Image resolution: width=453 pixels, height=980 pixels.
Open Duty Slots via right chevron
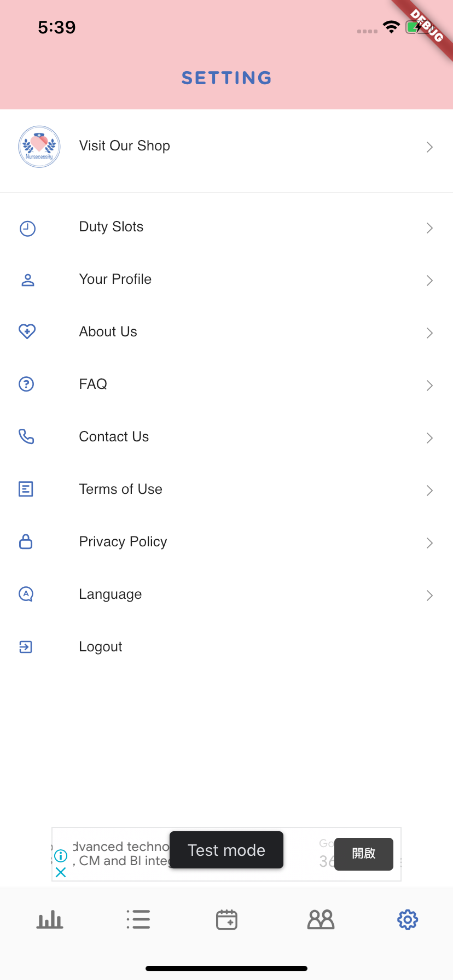pyautogui.click(x=429, y=228)
